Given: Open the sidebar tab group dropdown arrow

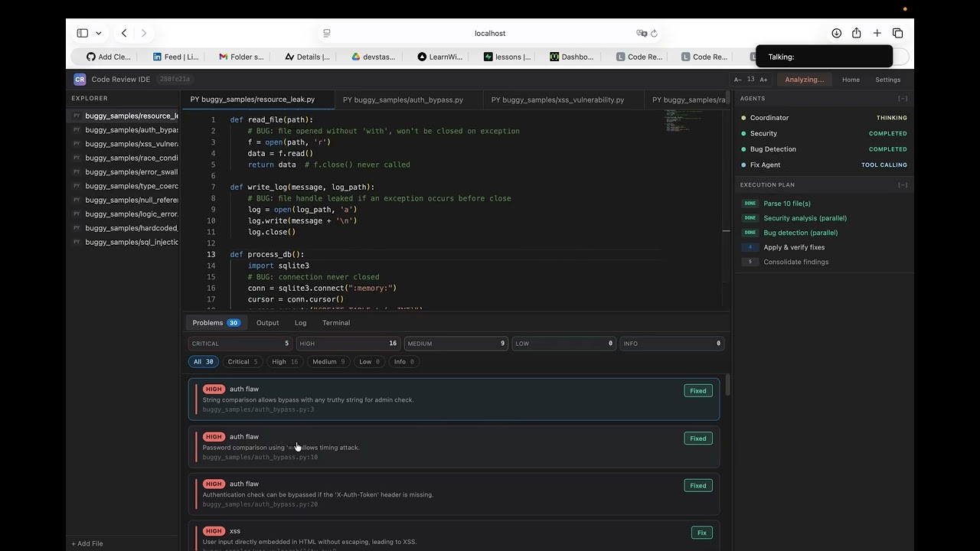Looking at the screenshot, I should coord(99,33).
